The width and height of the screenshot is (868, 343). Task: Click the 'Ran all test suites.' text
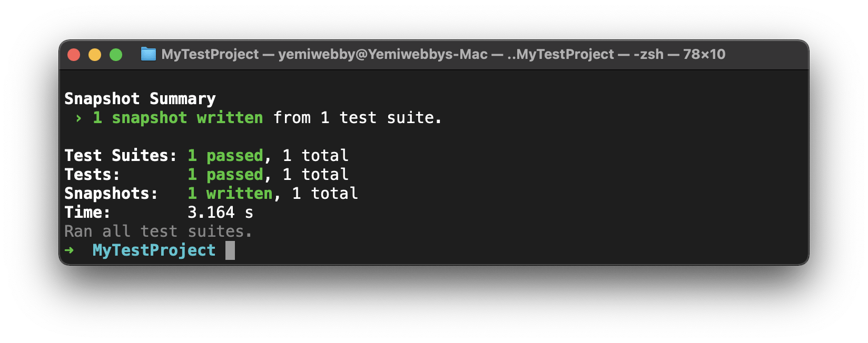[158, 231]
